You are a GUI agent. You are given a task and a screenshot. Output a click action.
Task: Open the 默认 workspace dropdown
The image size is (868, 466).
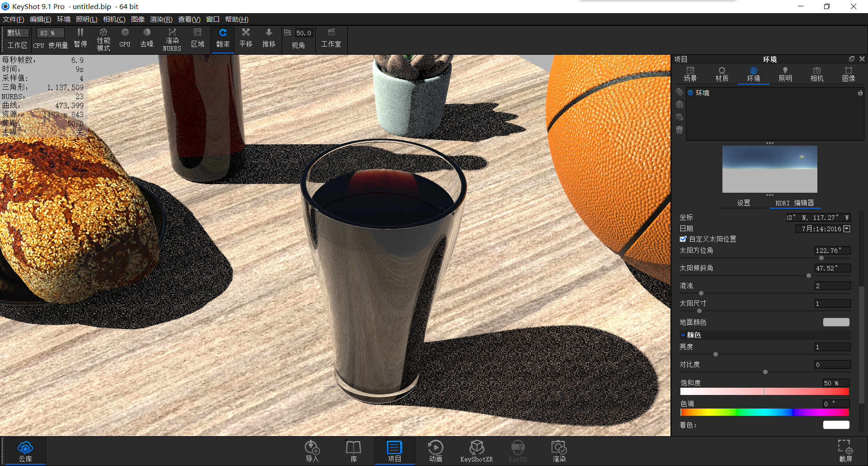pos(17,33)
